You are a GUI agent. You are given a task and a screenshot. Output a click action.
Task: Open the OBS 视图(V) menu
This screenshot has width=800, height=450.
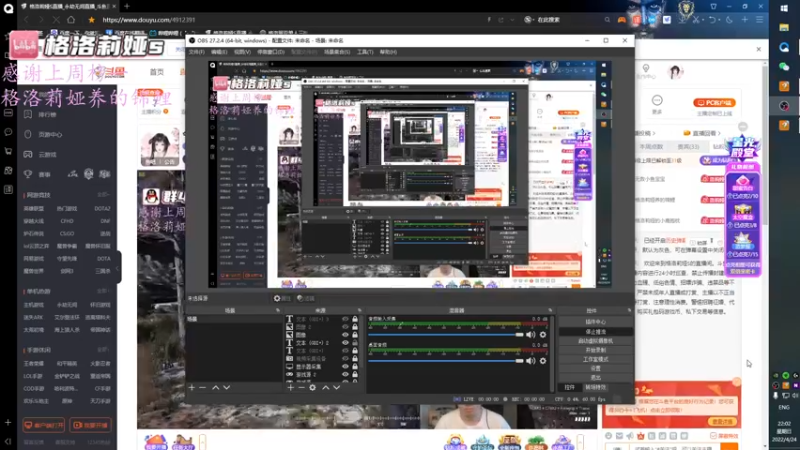242,52
